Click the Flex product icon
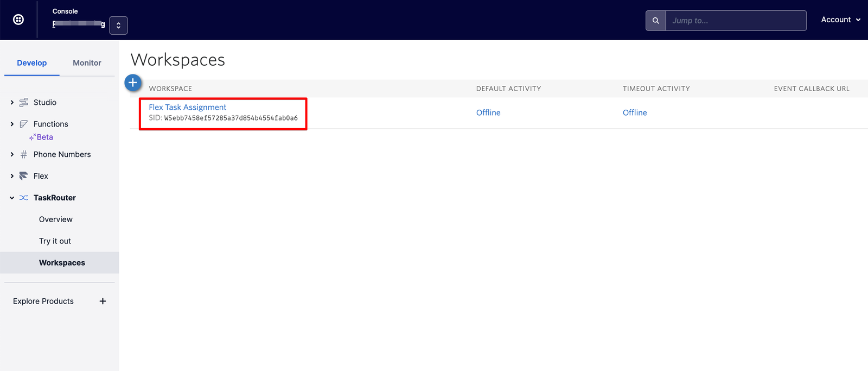The image size is (868, 371). 24,176
